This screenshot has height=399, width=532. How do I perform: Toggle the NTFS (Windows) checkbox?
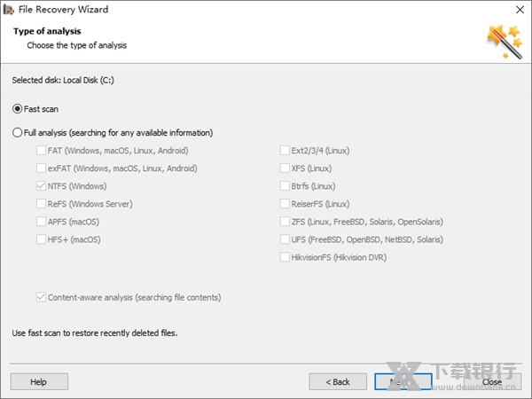click(x=42, y=186)
